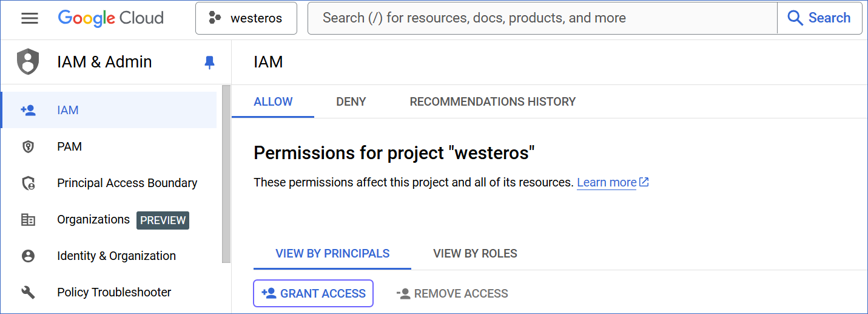Screen dimensions: 868x314
Task: Open Policy Troubleshooter in sidebar
Action: coord(109,292)
